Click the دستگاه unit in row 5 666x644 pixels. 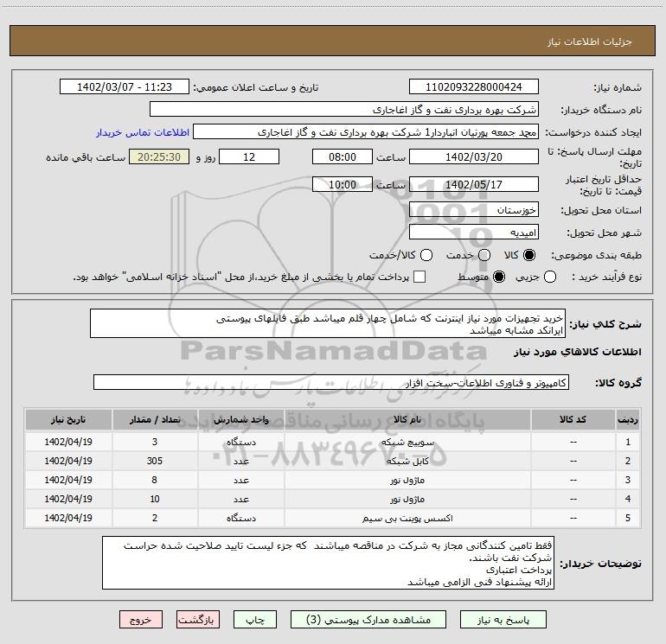pos(240,518)
